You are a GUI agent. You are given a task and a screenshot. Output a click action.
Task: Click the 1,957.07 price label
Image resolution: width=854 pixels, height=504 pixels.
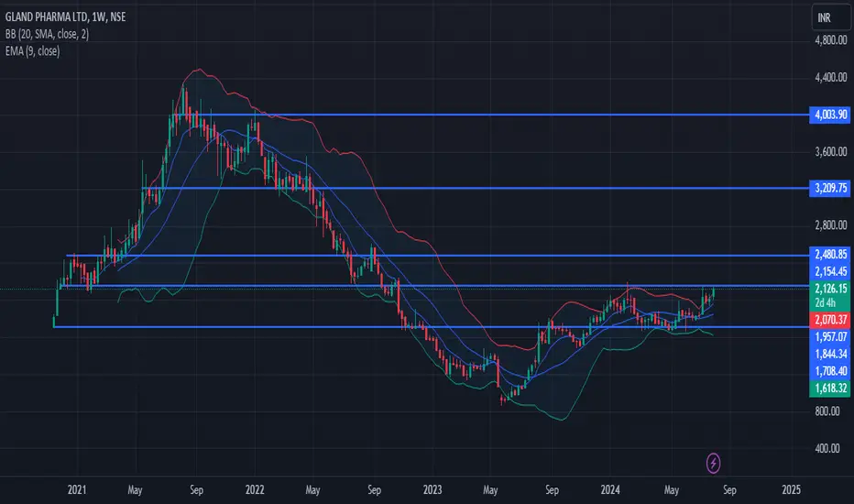[x=829, y=336]
